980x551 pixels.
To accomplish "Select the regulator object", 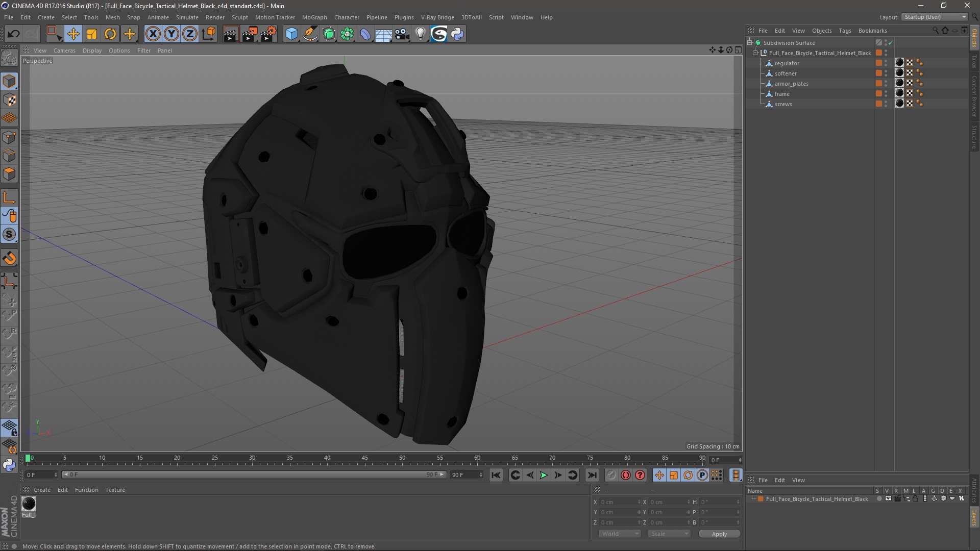I will pyautogui.click(x=787, y=63).
